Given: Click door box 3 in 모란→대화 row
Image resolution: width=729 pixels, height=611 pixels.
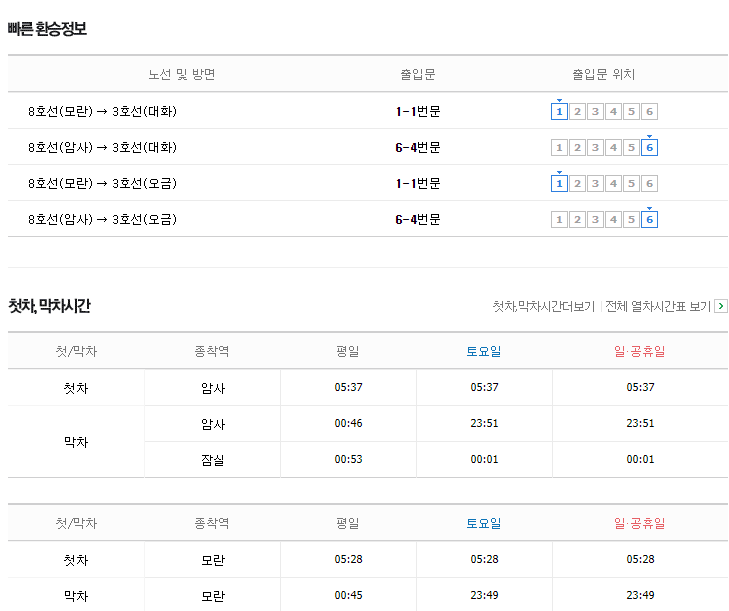Looking at the screenshot, I should [595, 112].
